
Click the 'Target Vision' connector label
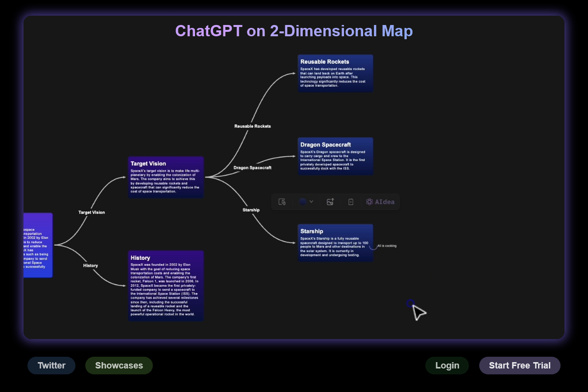point(91,212)
